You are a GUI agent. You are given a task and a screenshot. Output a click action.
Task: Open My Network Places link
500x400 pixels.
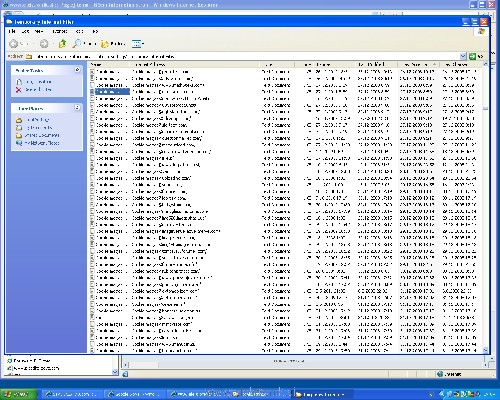pos(38,143)
